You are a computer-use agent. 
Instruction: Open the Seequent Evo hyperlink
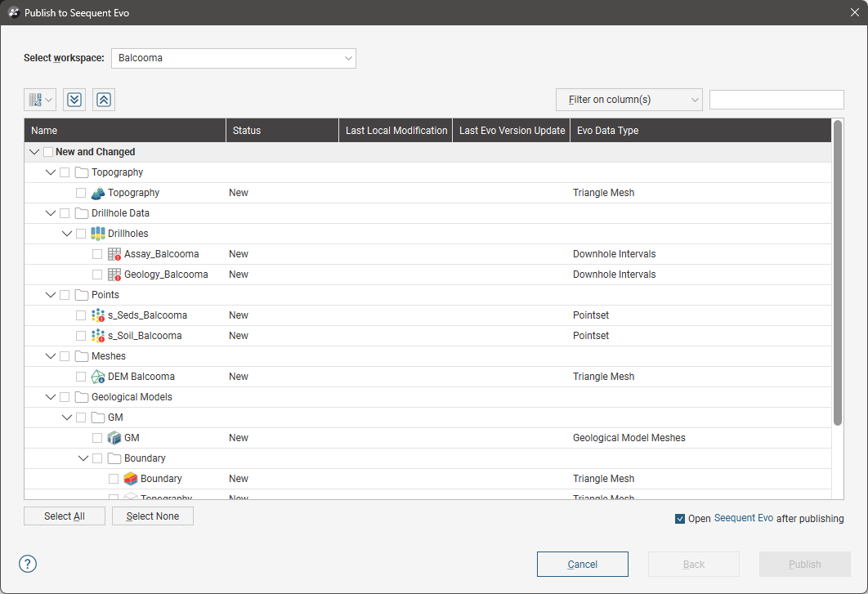tap(744, 518)
